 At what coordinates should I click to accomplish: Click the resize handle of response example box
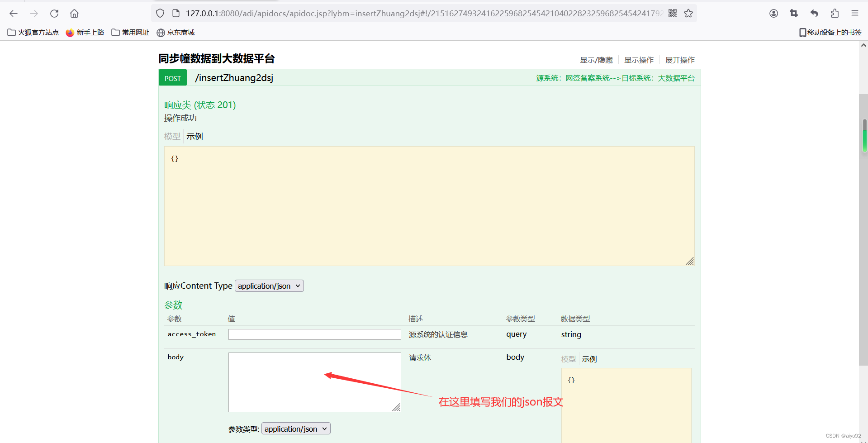point(690,261)
